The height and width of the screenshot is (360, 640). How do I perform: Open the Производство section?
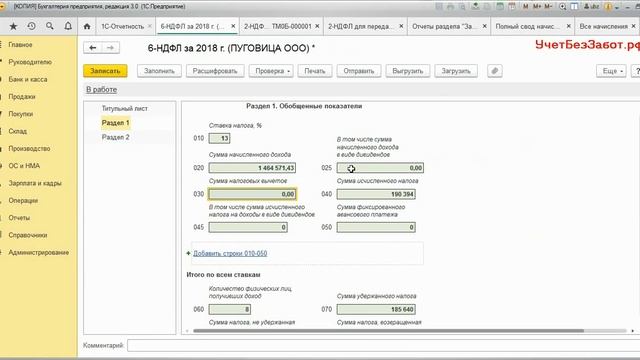pyautogui.click(x=29, y=149)
